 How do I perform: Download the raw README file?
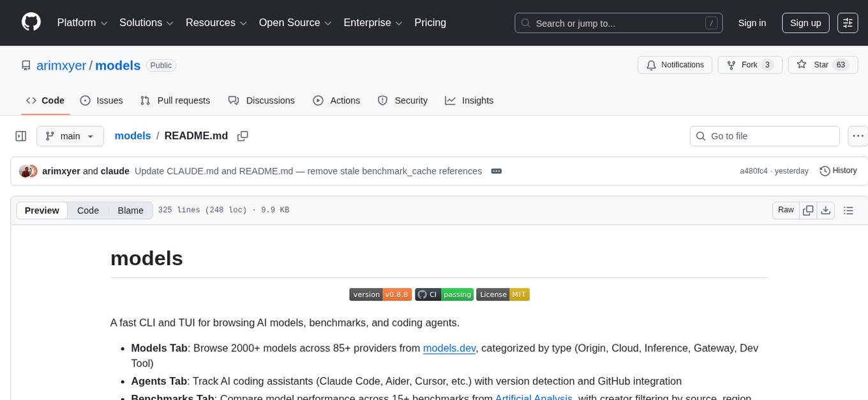point(825,210)
